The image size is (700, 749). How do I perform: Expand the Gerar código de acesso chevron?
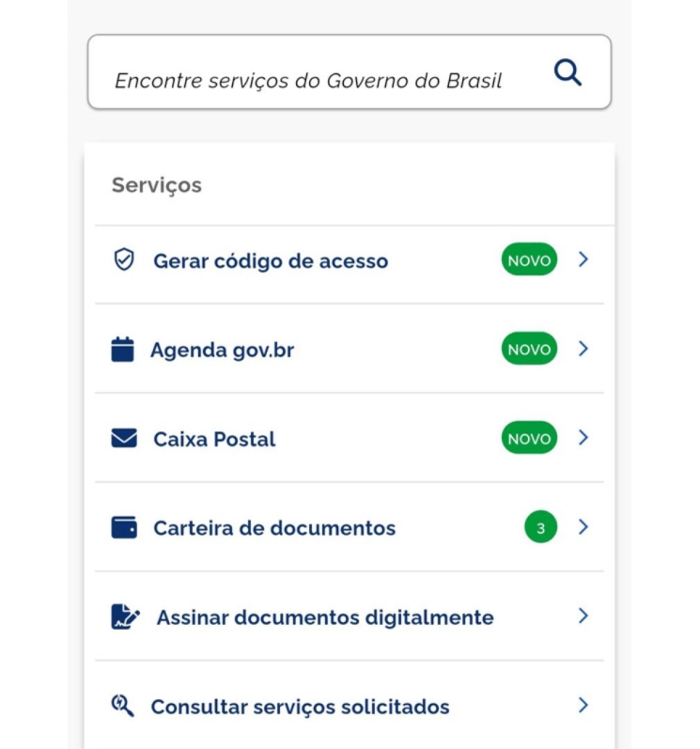[x=583, y=259]
